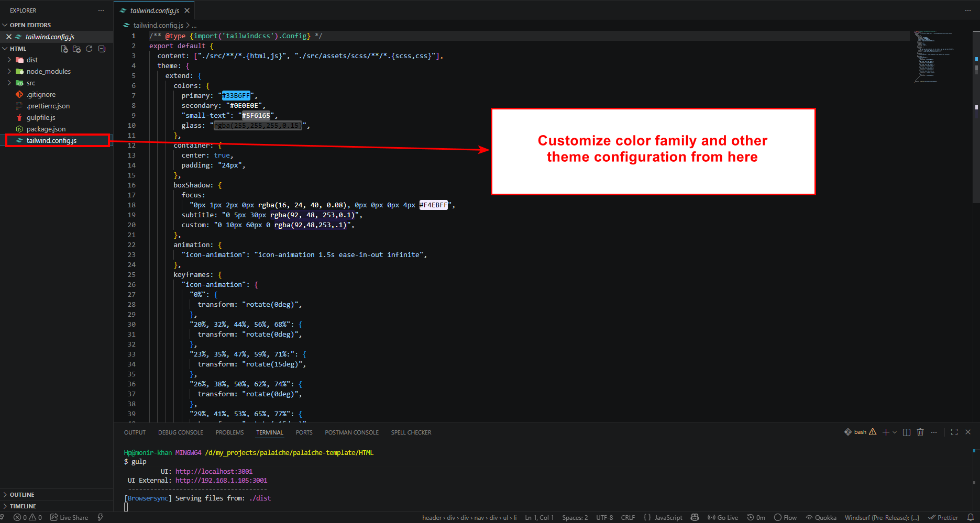Screen dimensions: 980x523
Task: Kill the terminal with trash icon
Action: click(920, 432)
